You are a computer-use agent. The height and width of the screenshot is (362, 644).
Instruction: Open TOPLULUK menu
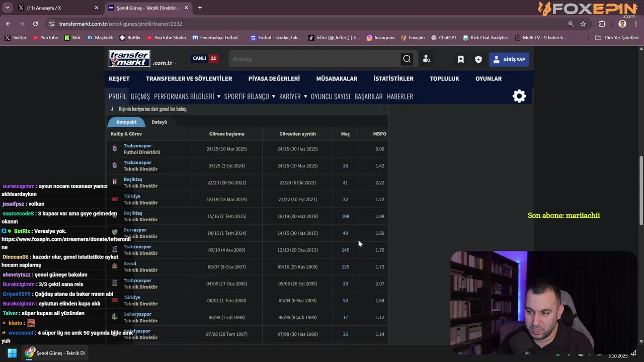click(444, 79)
